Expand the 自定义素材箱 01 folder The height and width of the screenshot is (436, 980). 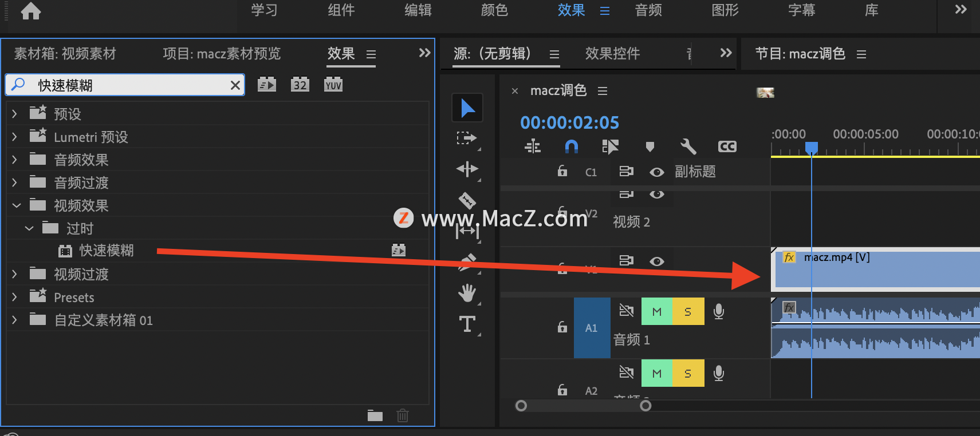click(15, 320)
